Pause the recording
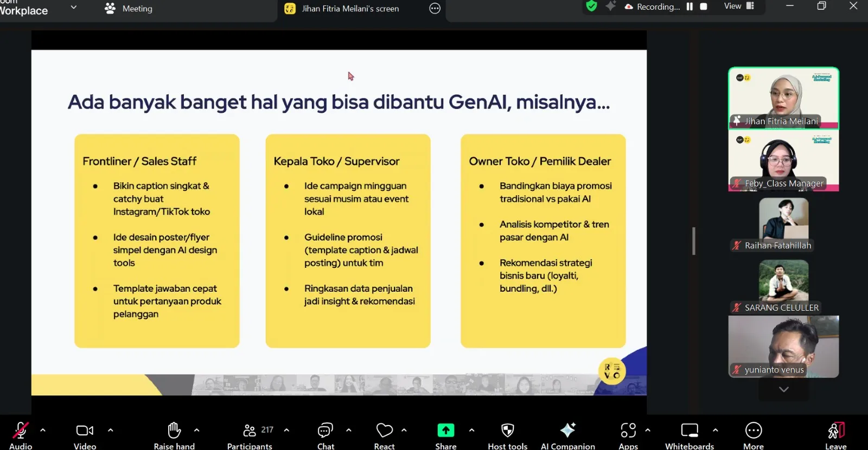Viewport: 868px width, 450px height. pyautogui.click(x=690, y=7)
